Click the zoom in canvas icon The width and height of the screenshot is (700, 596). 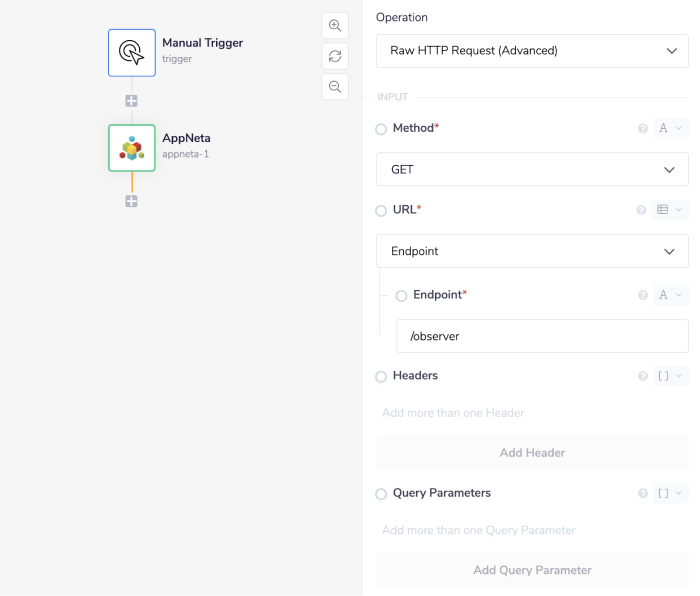click(335, 26)
